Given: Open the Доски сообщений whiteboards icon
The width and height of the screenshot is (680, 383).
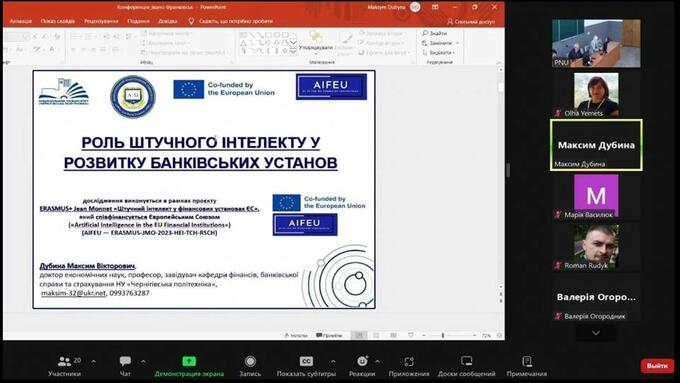Looking at the screenshot, I should click(466, 361).
